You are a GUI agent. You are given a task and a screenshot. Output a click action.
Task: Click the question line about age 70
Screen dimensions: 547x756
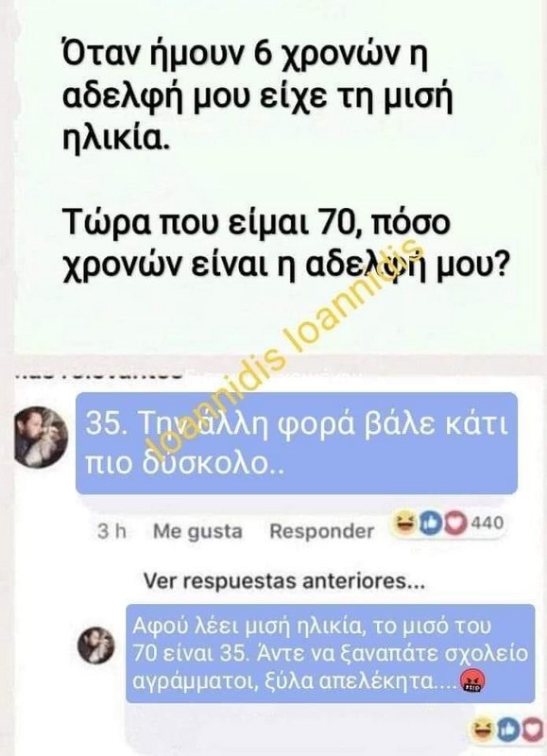click(x=285, y=247)
